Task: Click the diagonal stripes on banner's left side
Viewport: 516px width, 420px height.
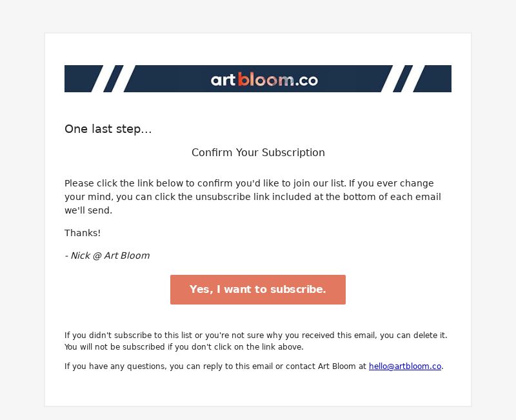Action: [114, 79]
